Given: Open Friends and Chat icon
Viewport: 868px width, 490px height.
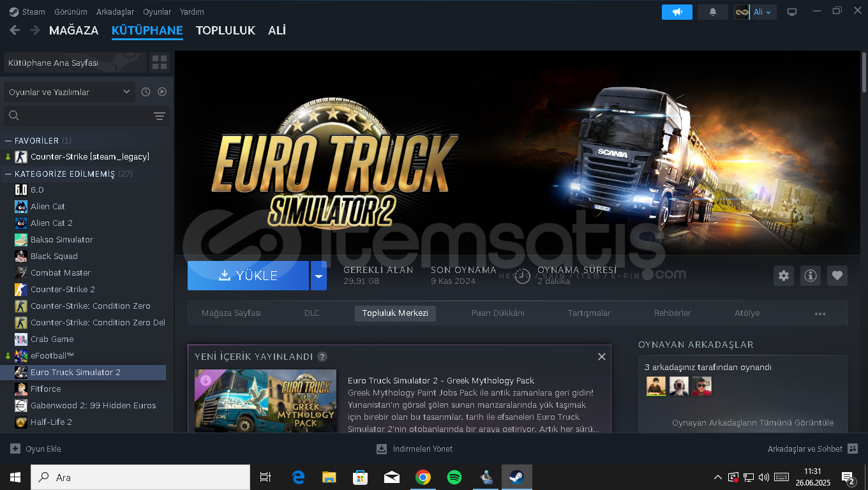Looking at the screenshot, I should tap(853, 449).
